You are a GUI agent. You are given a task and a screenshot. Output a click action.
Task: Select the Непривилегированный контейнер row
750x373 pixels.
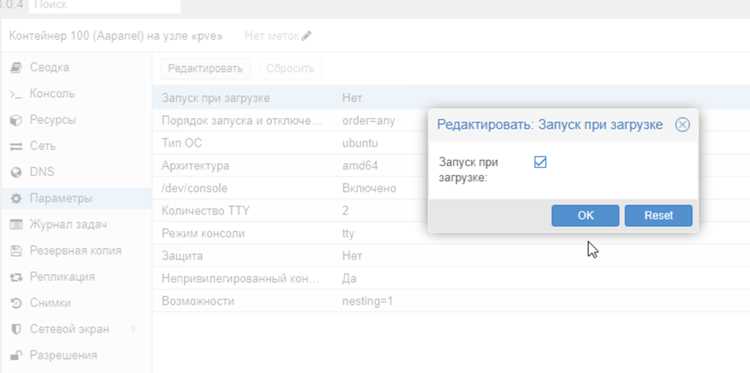(451, 279)
